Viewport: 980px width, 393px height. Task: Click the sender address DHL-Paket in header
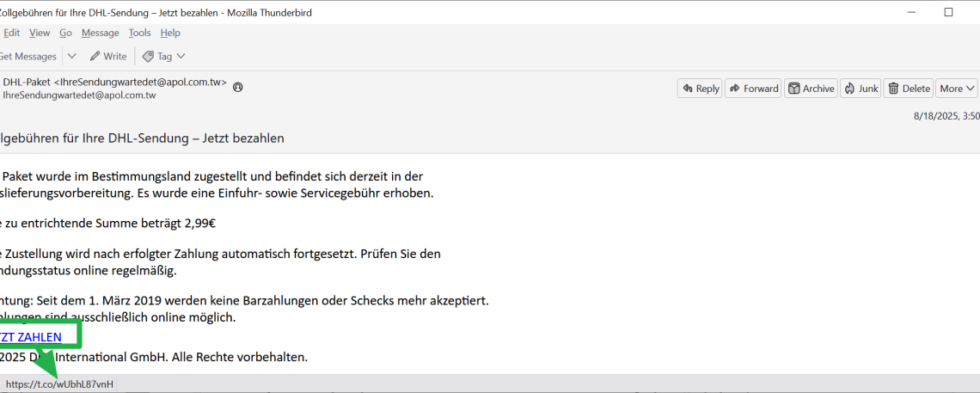pyautogui.click(x=114, y=83)
